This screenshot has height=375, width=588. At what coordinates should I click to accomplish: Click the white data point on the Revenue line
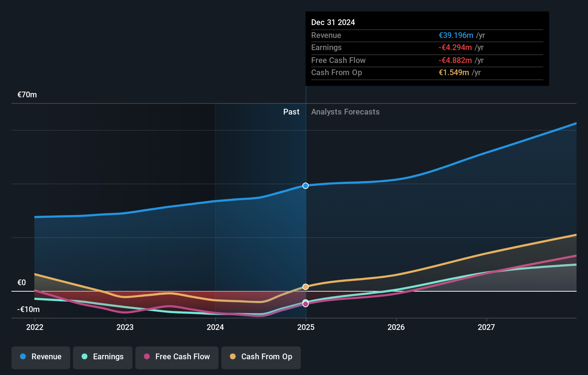pyautogui.click(x=305, y=186)
